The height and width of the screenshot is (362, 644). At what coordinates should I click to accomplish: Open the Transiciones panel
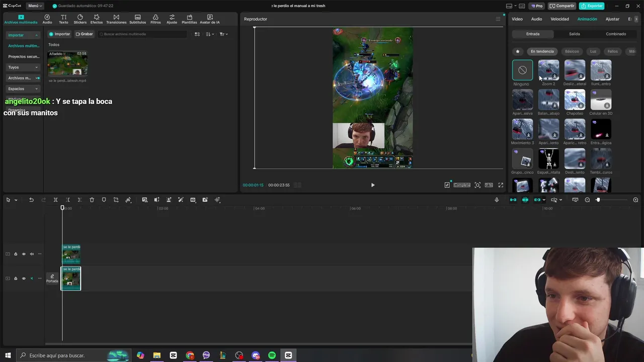click(x=116, y=19)
